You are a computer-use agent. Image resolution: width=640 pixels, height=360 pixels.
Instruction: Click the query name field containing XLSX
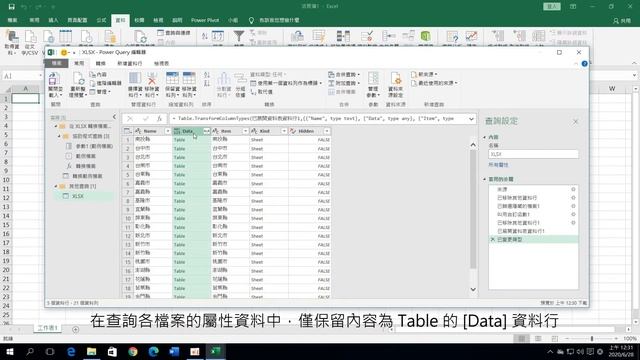pos(533,154)
